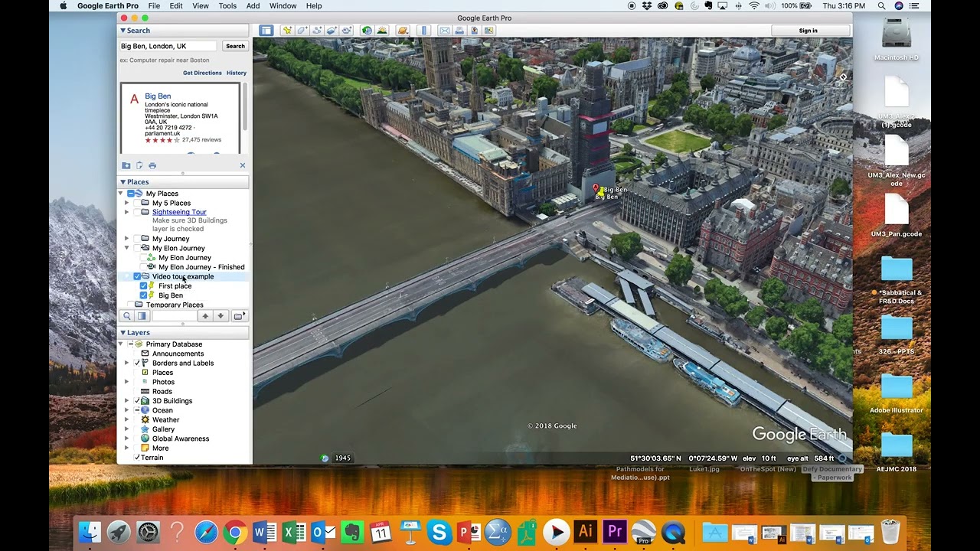Viewport: 980px width, 551px height.
Task: Uncheck the Video tour example checkbox
Action: coord(137,276)
